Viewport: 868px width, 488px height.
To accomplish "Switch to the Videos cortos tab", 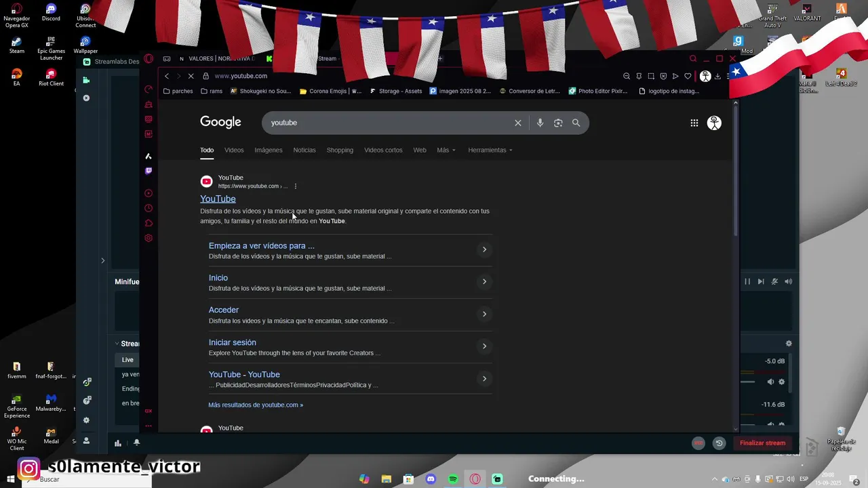I will click(x=383, y=150).
